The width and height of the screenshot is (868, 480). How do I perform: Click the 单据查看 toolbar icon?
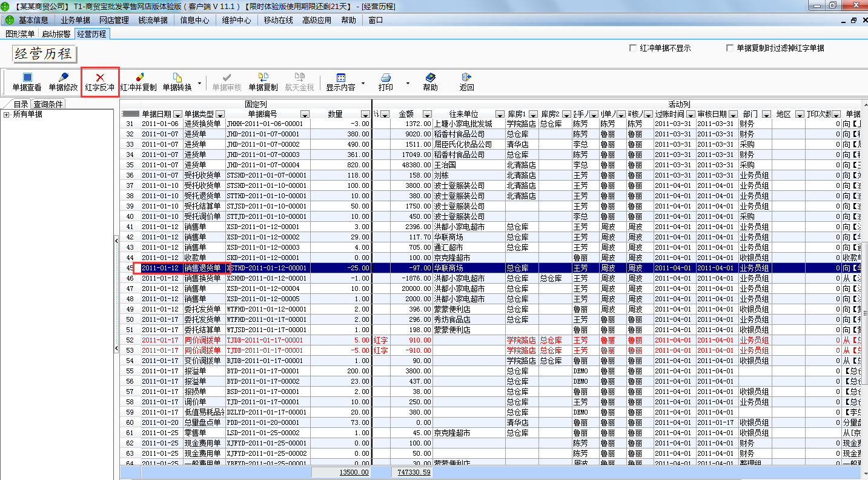27,78
